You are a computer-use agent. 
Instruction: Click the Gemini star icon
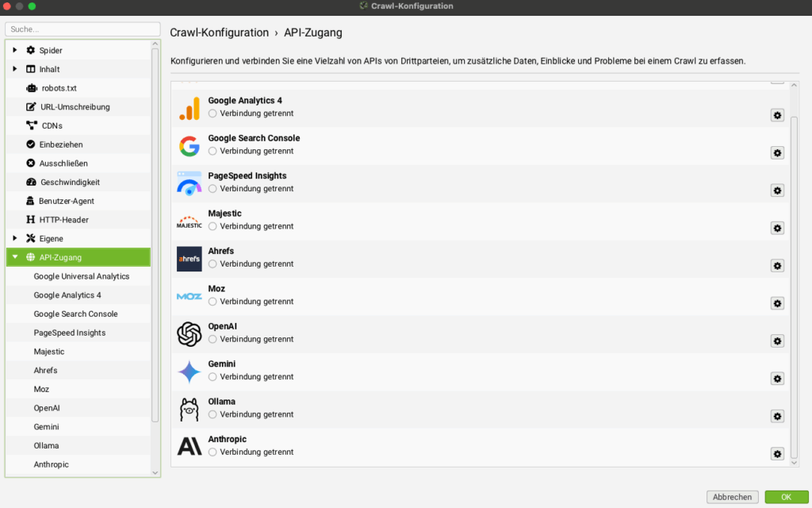tap(189, 371)
